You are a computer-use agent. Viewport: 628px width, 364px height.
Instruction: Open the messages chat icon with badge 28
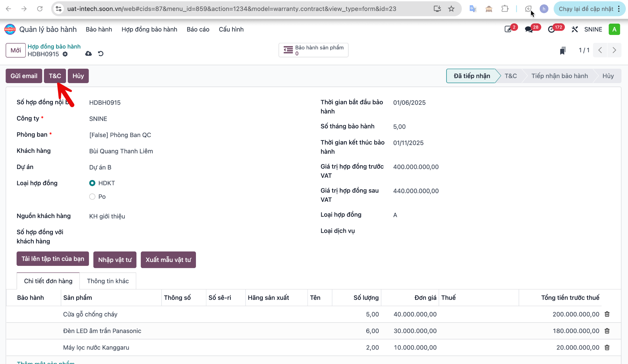click(x=529, y=29)
